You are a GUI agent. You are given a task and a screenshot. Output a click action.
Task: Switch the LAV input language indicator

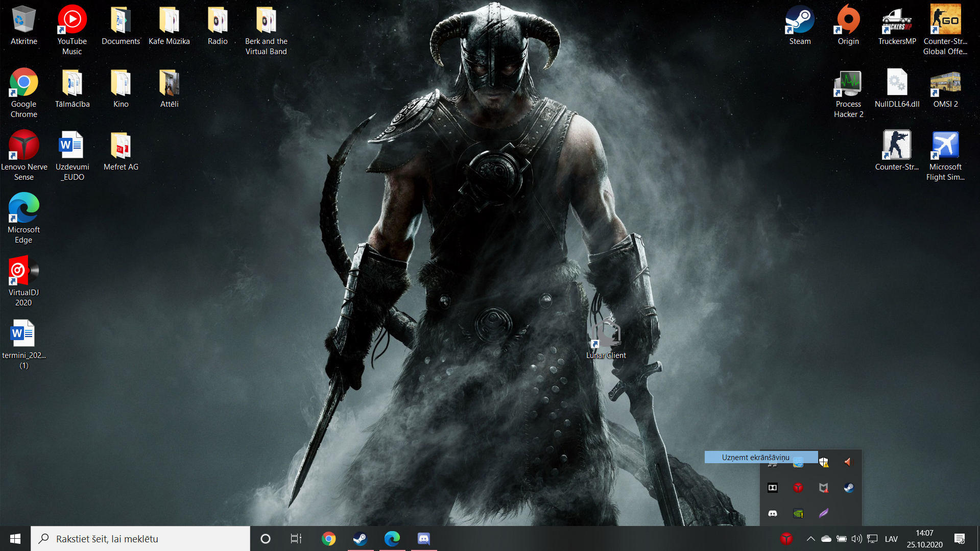click(x=891, y=539)
